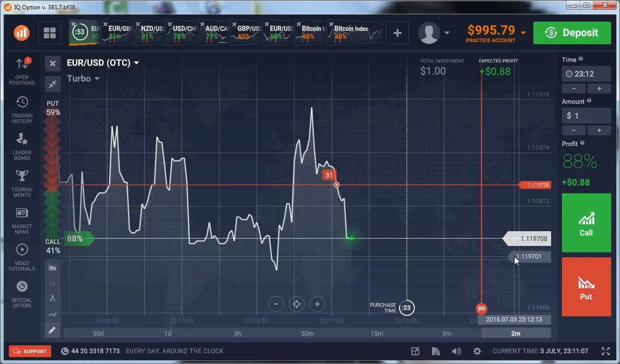Screen dimensions: 620x364
Task: Switch to the Bitcoin Index asset tab
Action: click(355, 32)
